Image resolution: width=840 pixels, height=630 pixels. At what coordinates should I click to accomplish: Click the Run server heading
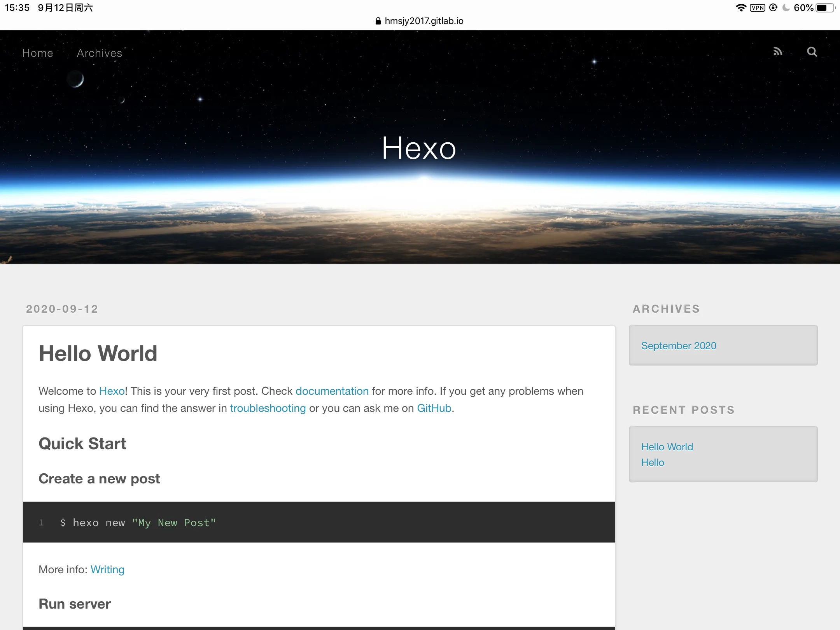(75, 604)
